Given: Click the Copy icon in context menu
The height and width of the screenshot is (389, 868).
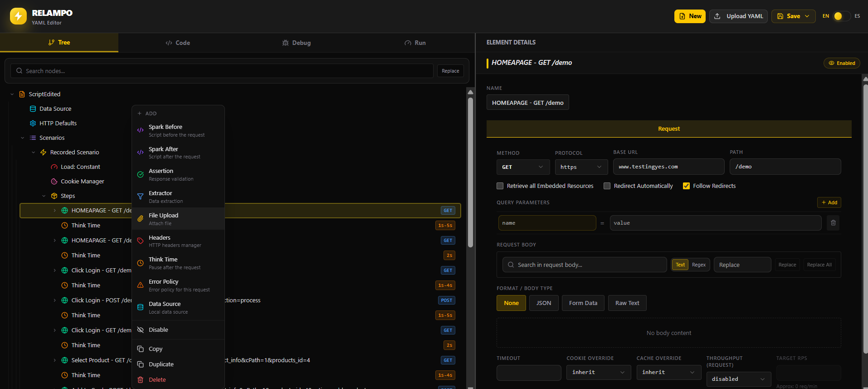Looking at the screenshot, I should point(141,349).
